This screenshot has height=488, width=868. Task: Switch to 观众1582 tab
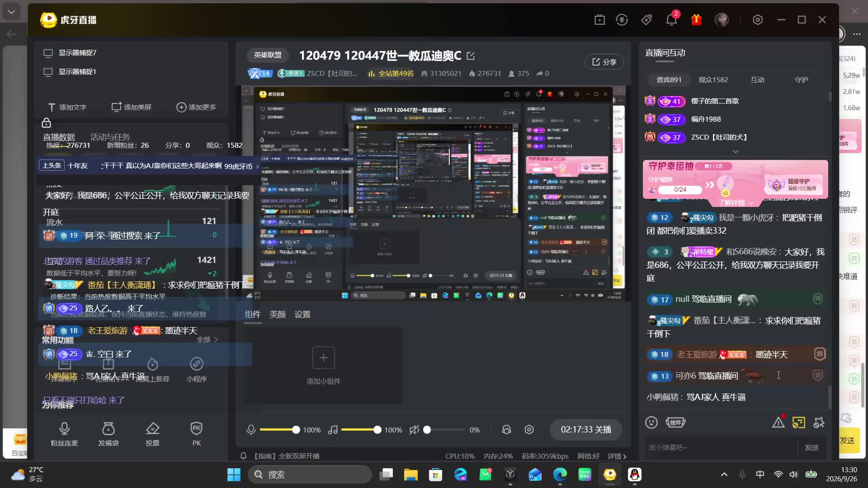pos(713,80)
